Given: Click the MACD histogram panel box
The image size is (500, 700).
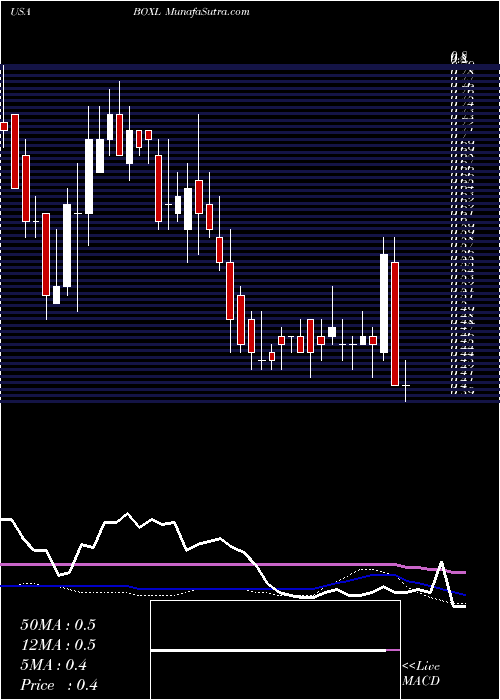Looking at the screenshot, I should tap(275, 650).
